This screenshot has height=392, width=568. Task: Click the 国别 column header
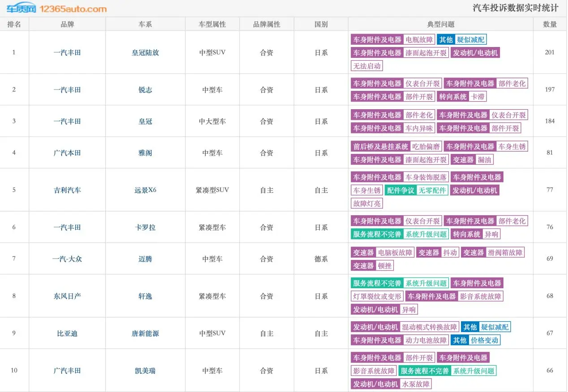[x=321, y=24]
